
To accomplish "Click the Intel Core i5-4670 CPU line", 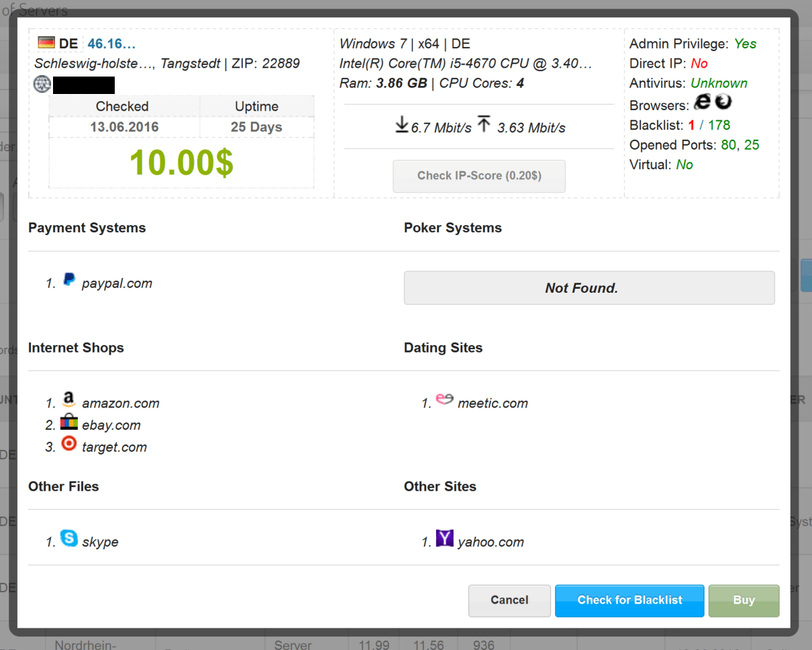I will point(466,64).
